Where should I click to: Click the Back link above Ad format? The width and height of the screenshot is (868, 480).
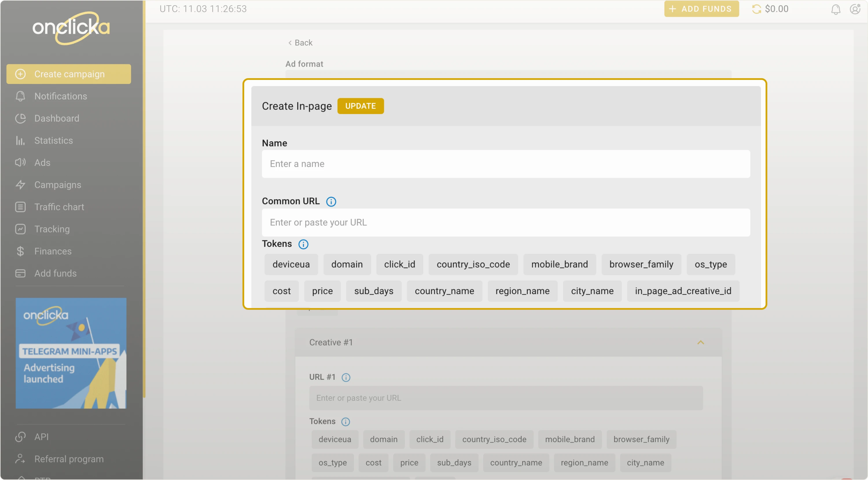[300, 43]
